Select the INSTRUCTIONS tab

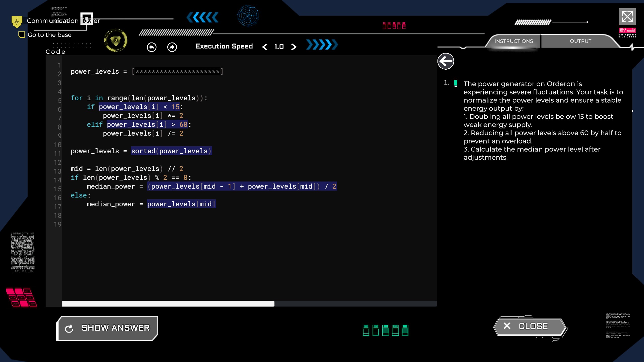coord(513,41)
